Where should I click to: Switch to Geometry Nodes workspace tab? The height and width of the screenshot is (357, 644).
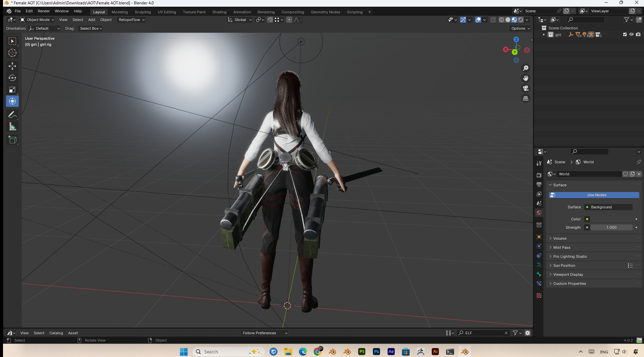(x=325, y=12)
